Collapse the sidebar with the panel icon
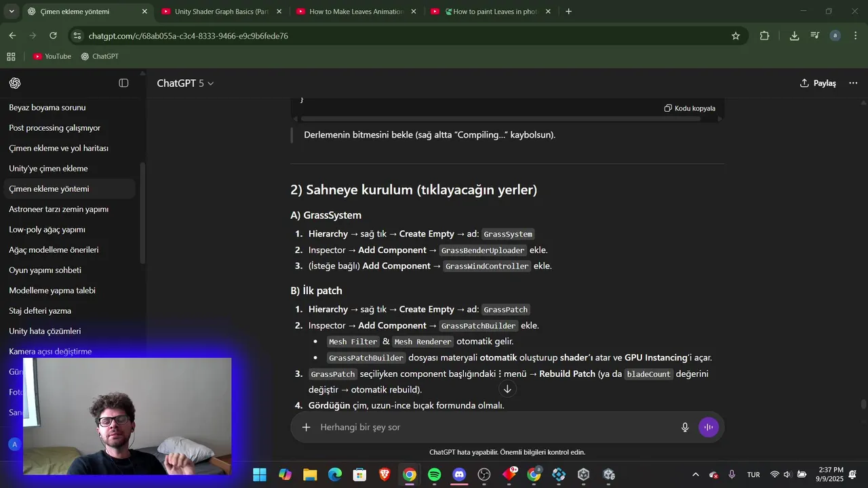Image resolution: width=868 pixels, height=488 pixels. pyautogui.click(x=123, y=83)
